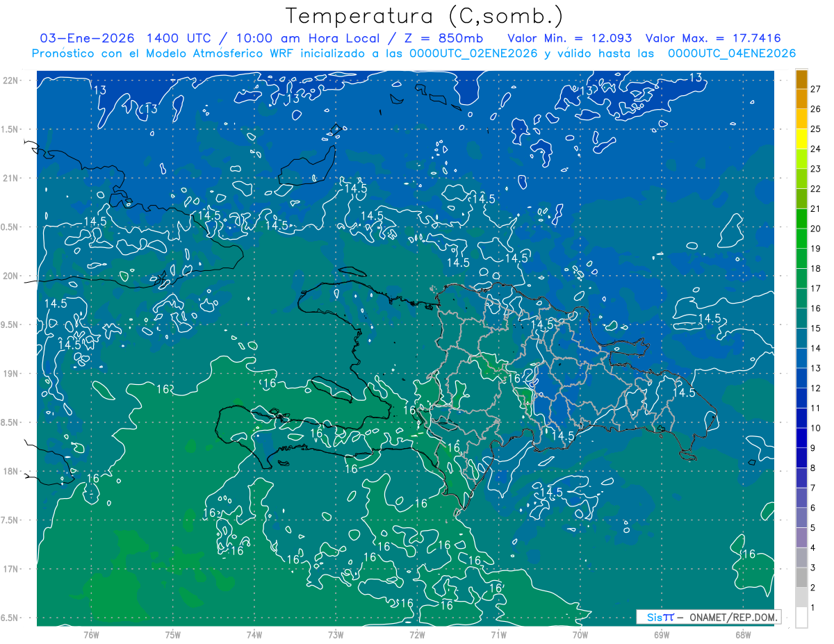Click the legend value '19'
834x644 pixels.
tap(815, 249)
